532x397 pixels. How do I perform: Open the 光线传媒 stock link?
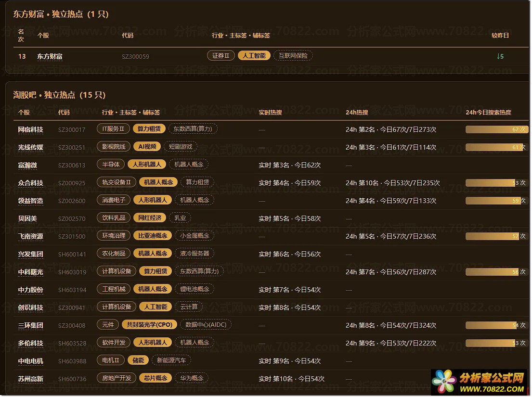(x=30, y=147)
